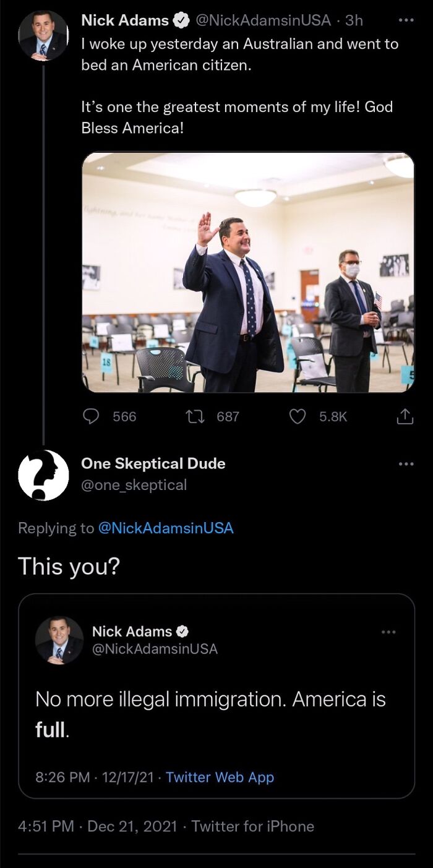The image size is (433, 868).
Task: Click the Nick Adams avatar in the quoted tweet
Action: coord(59,640)
